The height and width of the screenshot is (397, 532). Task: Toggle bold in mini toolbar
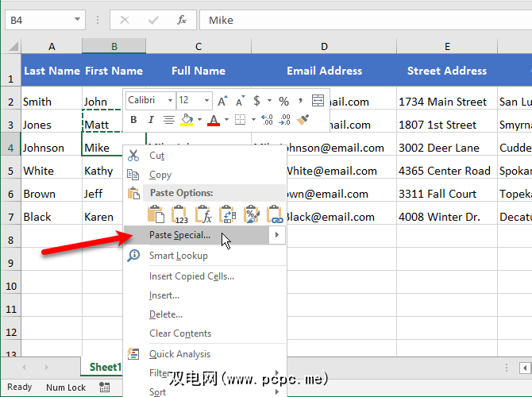pos(133,119)
